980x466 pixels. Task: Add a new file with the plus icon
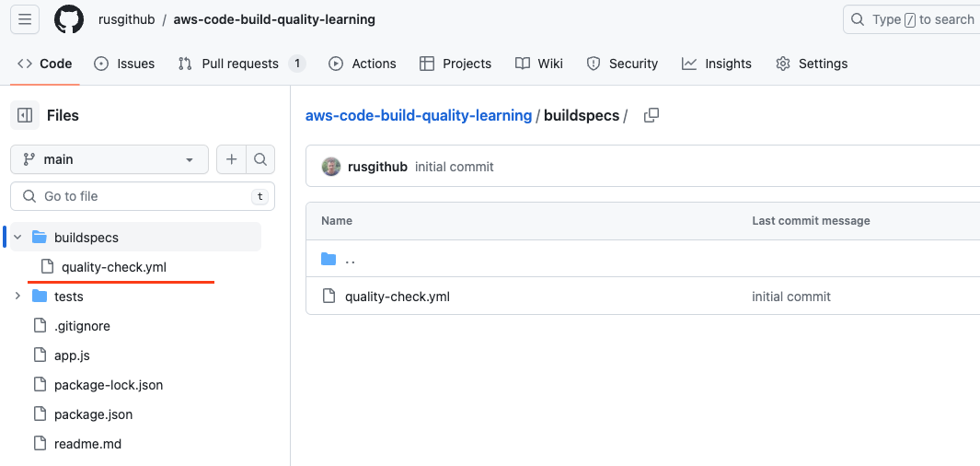click(231, 159)
